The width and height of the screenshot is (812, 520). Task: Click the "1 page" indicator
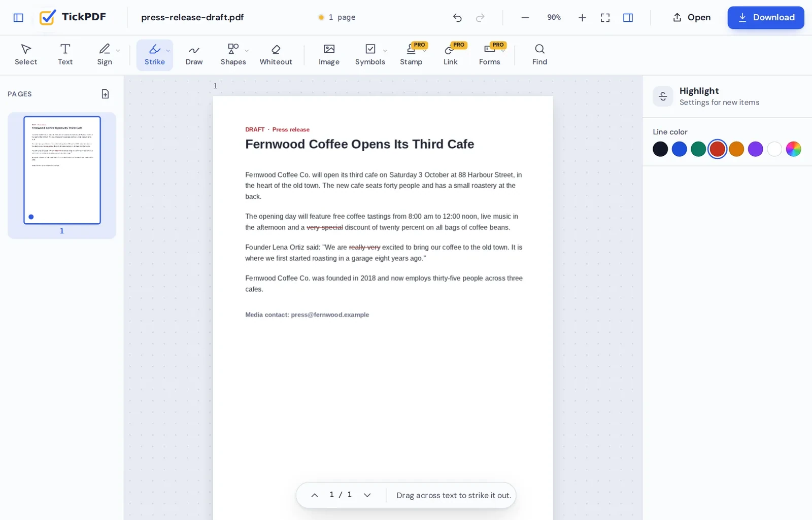[x=337, y=17]
